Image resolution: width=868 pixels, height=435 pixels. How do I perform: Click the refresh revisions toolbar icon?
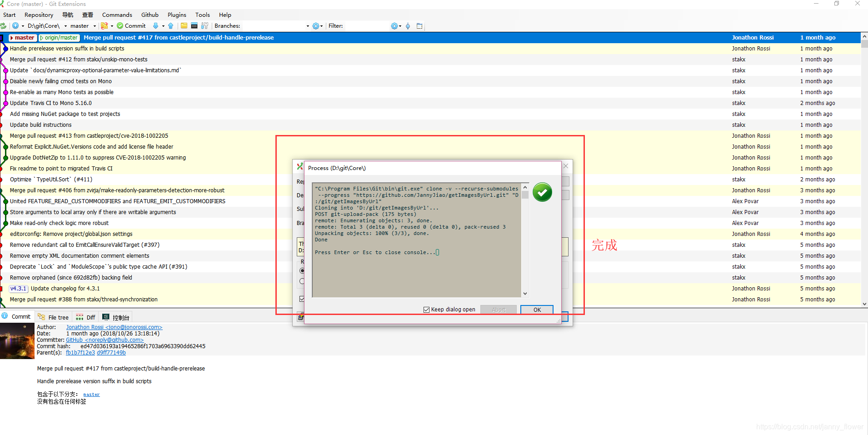click(3, 26)
